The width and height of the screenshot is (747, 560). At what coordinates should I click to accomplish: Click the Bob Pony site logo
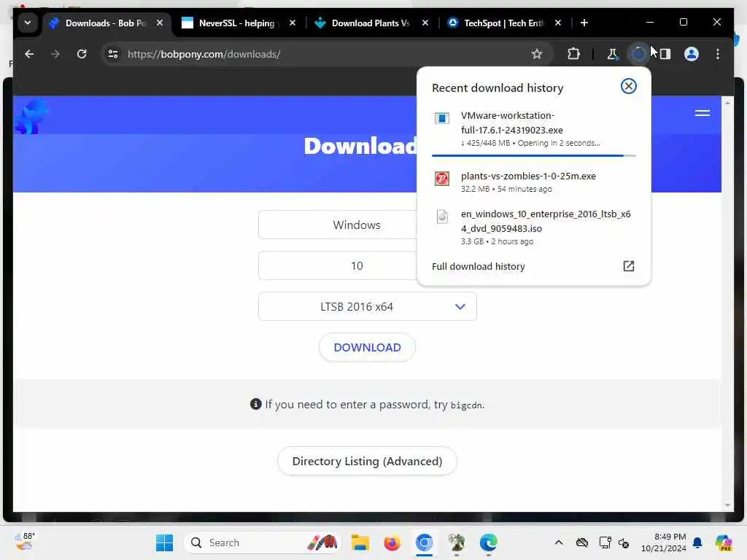[x=31, y=116]
